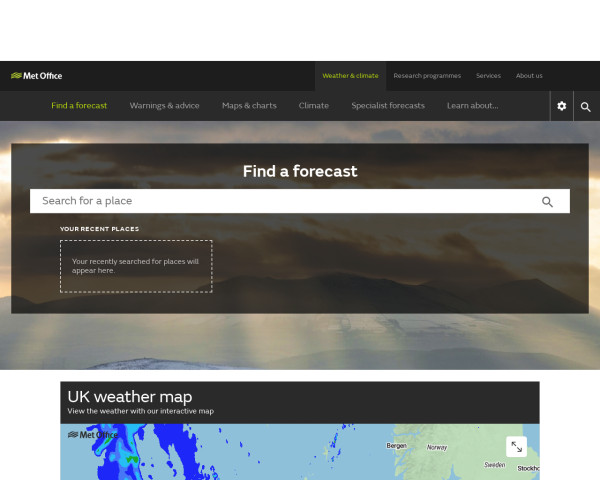This screenshot has width=600, height=480.
Task: Click the Find a forecast heading
Action: 300,171
